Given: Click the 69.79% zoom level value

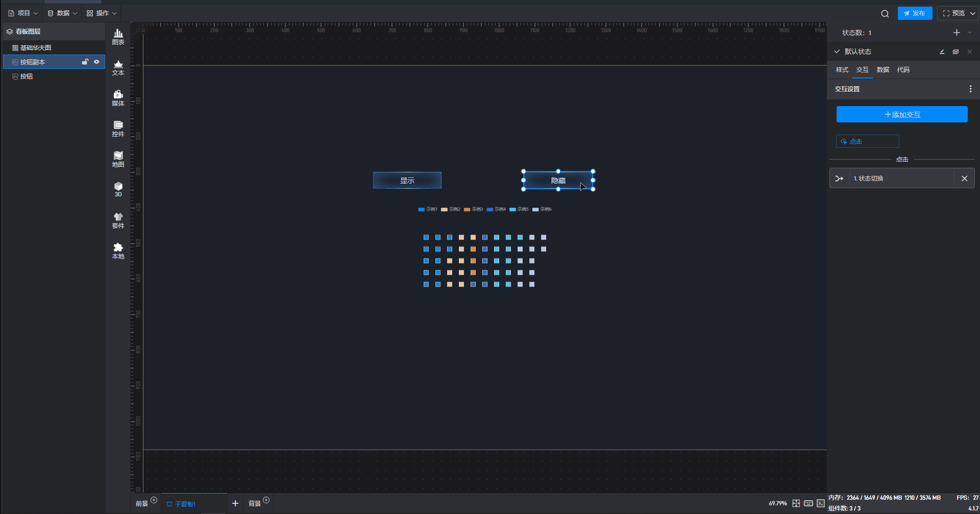Looking at the screenshot, I should [778, 503].
